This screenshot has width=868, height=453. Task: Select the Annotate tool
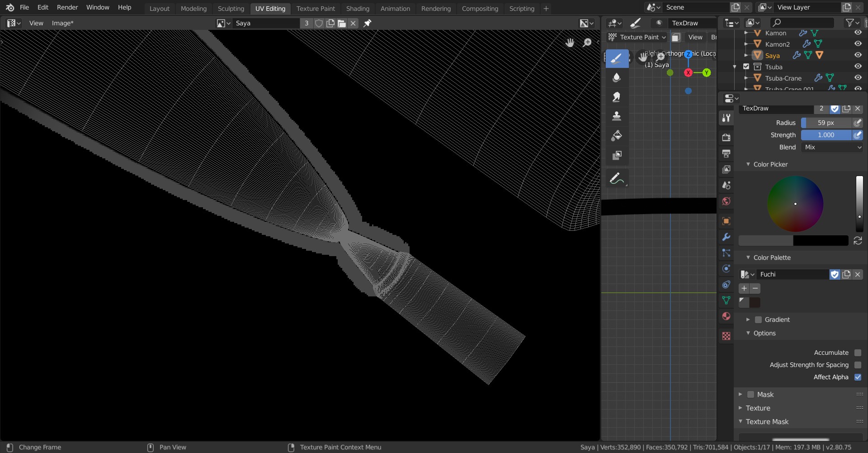[x=617, y=179]
